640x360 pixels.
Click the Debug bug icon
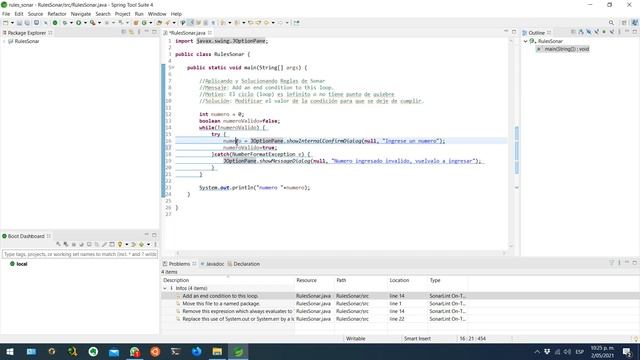click(64, 23)
